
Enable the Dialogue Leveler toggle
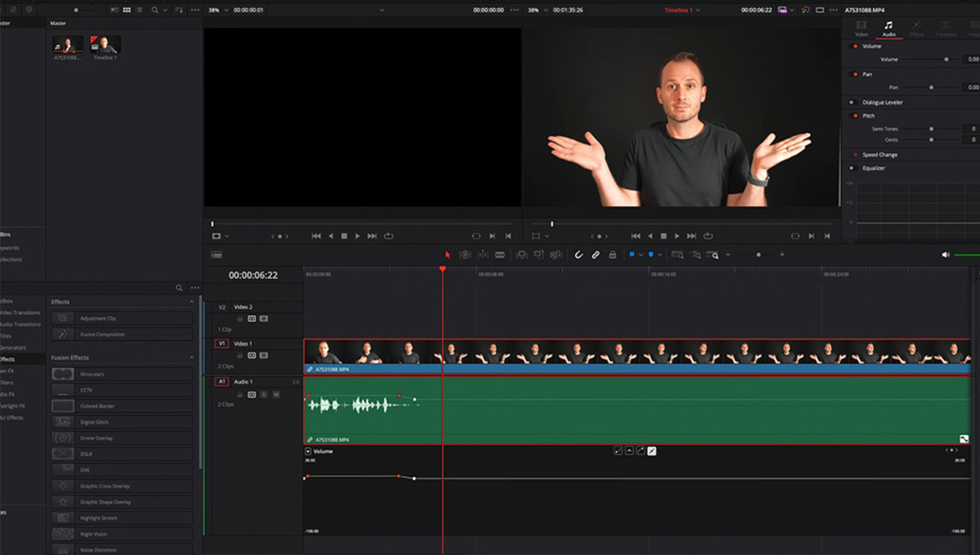point(852,103)
